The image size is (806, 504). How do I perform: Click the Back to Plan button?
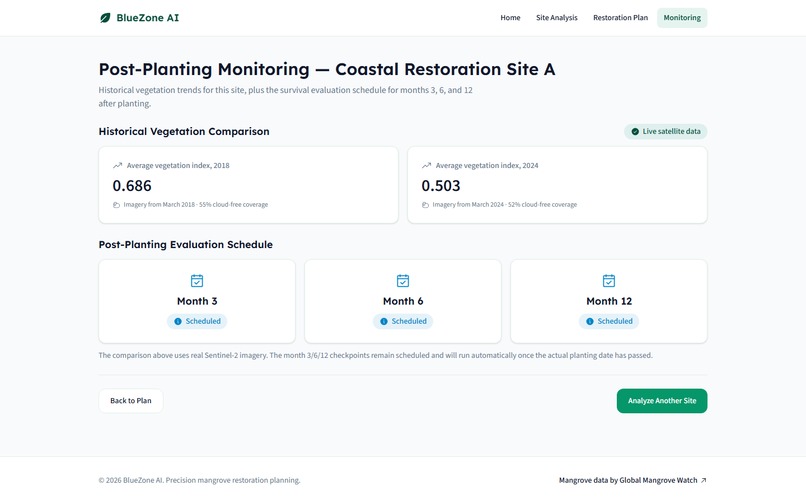tap(131, 401)
